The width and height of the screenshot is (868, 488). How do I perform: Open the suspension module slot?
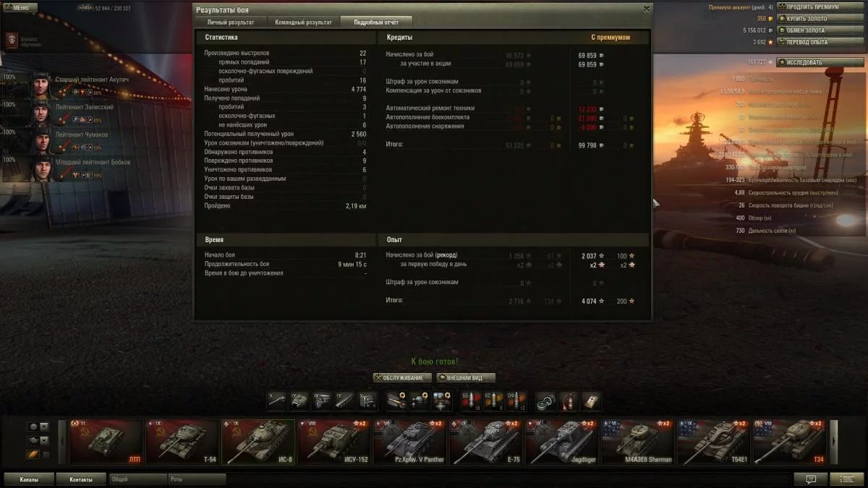pyautogui.click(x=346, y=401)
